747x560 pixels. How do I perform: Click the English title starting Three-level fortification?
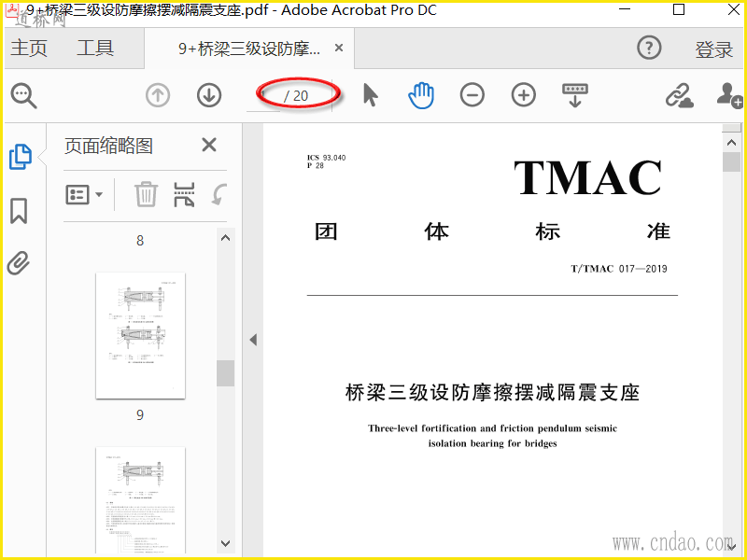[492, 436]
